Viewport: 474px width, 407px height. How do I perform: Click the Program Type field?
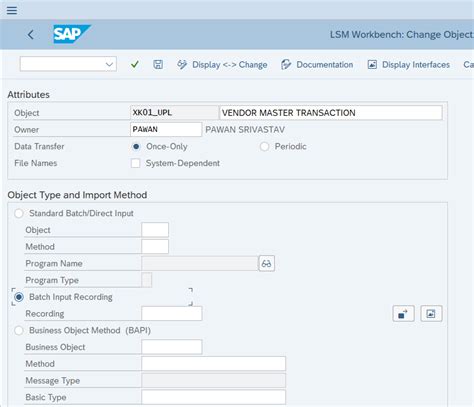click(147, 280)
